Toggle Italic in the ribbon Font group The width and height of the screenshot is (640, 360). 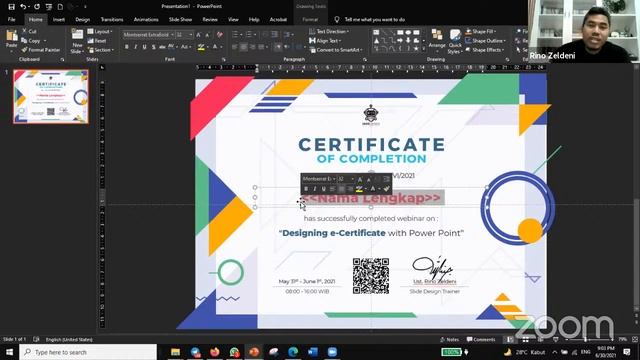point(136,47)
